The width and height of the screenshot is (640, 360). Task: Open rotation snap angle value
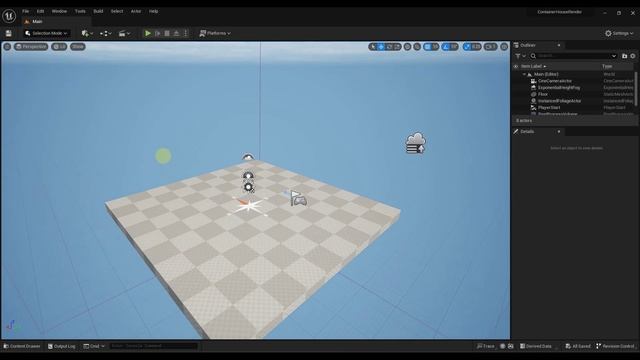coord(454,47)
